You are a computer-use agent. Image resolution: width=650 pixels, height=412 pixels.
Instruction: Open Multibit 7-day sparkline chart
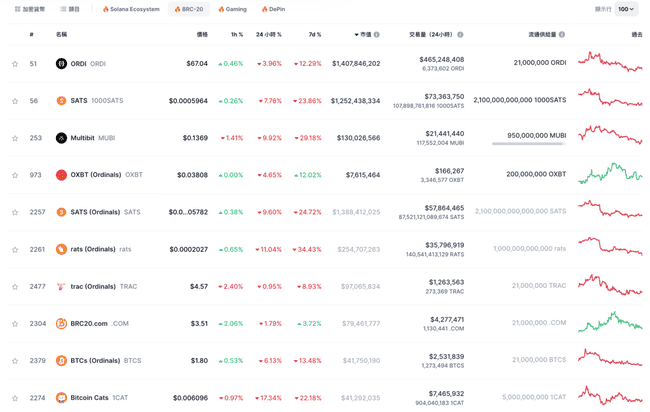[610, 135]
